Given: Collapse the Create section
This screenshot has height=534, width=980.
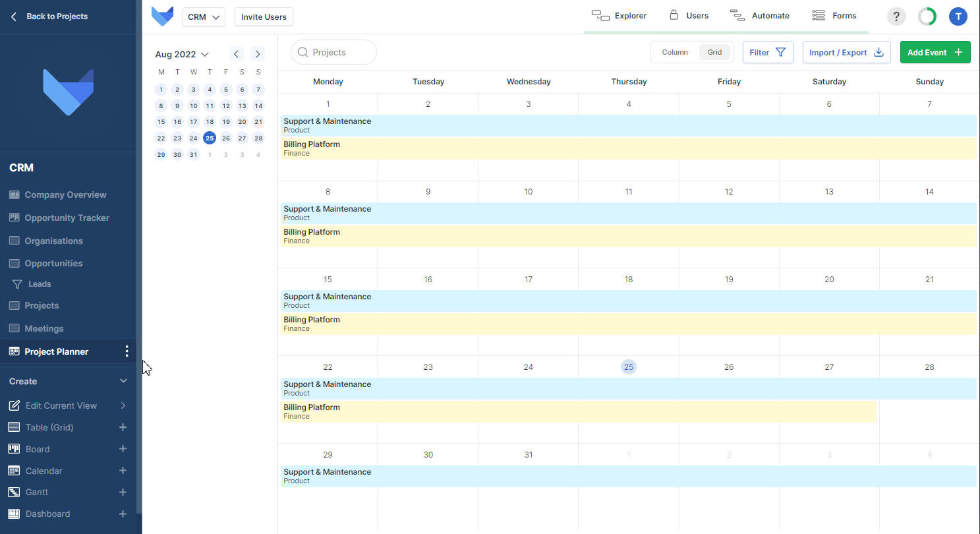Looking at the screenshot, I should [123, 381].
